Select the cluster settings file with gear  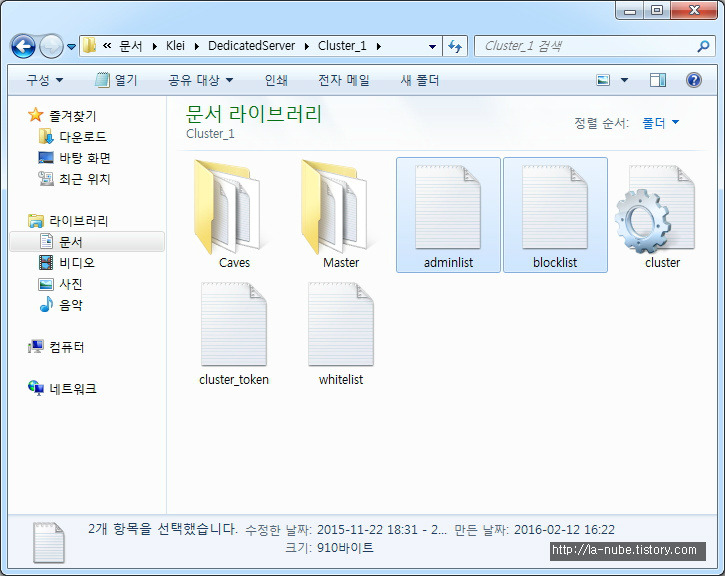pos(662,215)
